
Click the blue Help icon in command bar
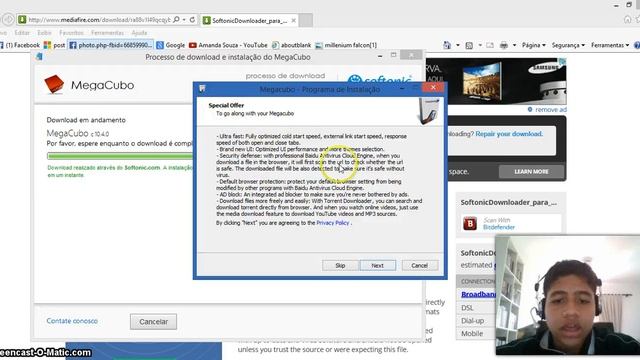(x=637, y=45)
